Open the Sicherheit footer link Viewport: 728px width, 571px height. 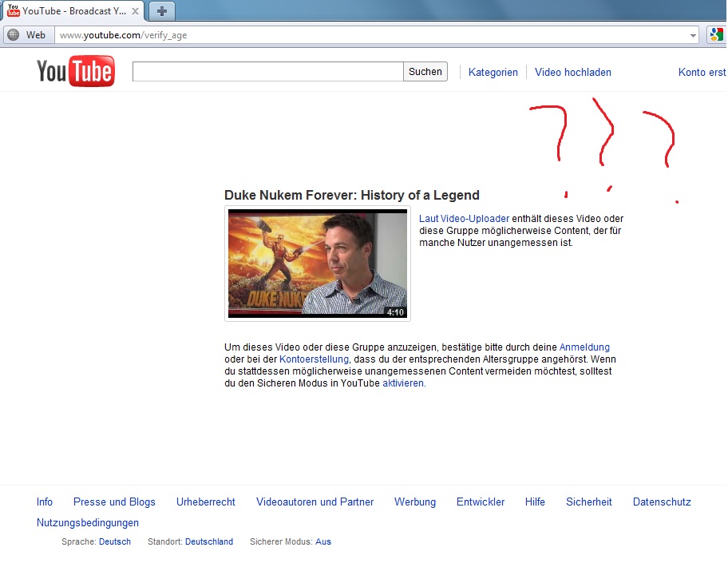coord(589,502)
